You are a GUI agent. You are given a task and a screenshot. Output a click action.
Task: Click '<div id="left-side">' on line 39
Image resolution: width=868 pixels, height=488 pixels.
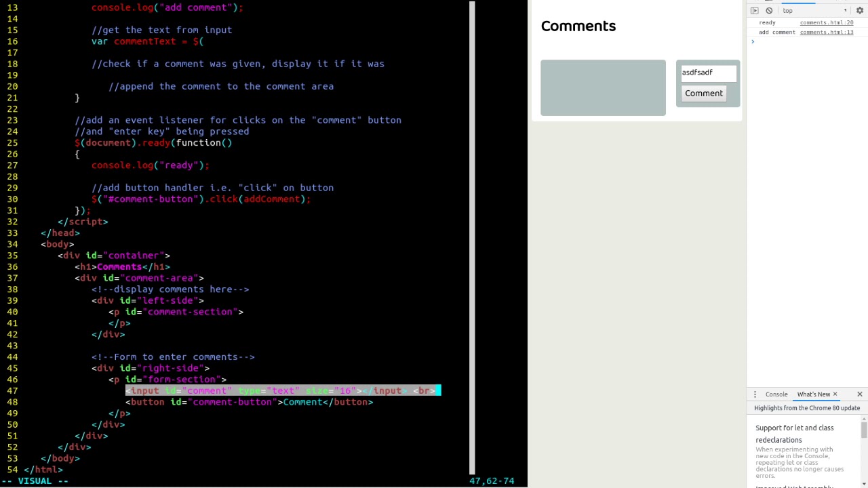click(148, 300)
